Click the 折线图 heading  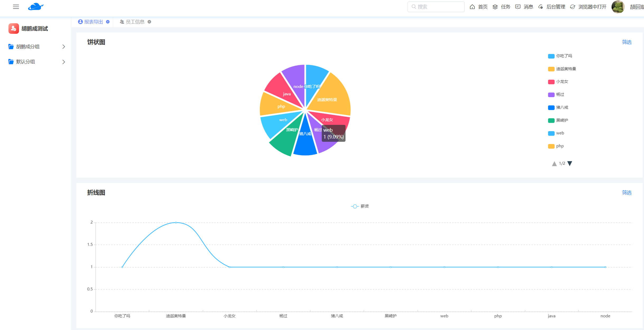coord(96,192)
